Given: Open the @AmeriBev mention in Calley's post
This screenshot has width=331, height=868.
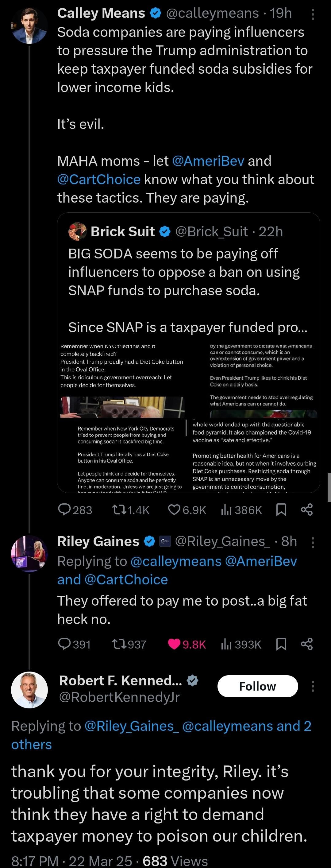Looking at the screenshot, I should [208, 161].
